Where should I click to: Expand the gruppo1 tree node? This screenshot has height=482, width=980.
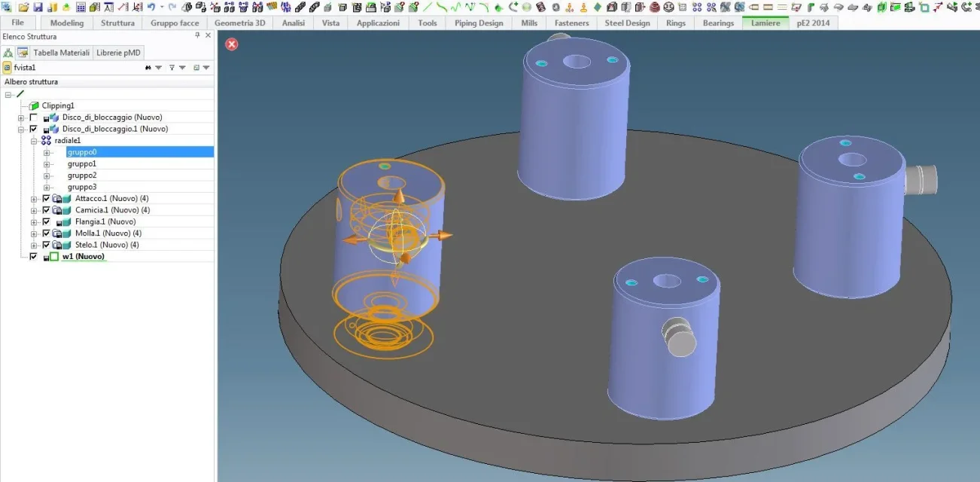[47, 164]
